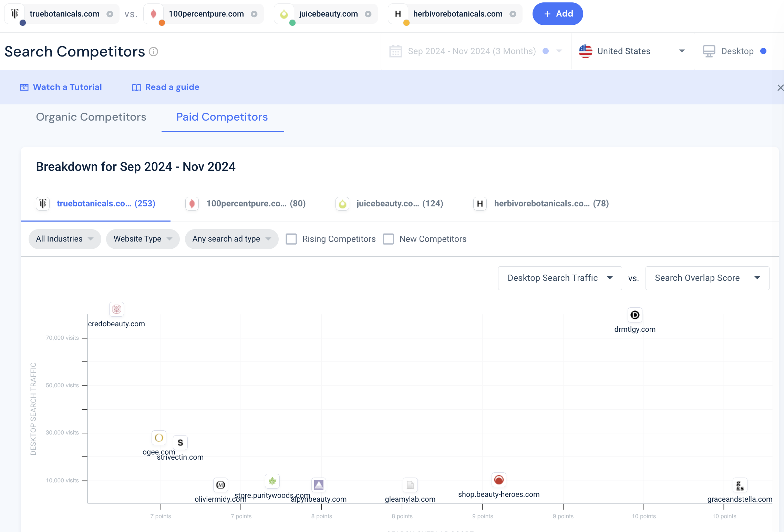Click the info icon beside Search Competitors

coord(153,52)
